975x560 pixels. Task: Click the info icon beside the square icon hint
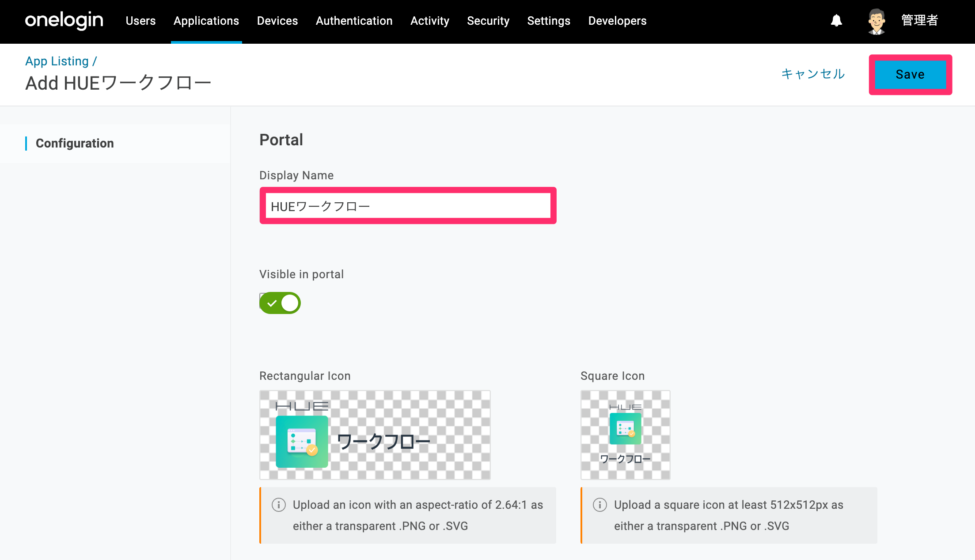point(599,504)
